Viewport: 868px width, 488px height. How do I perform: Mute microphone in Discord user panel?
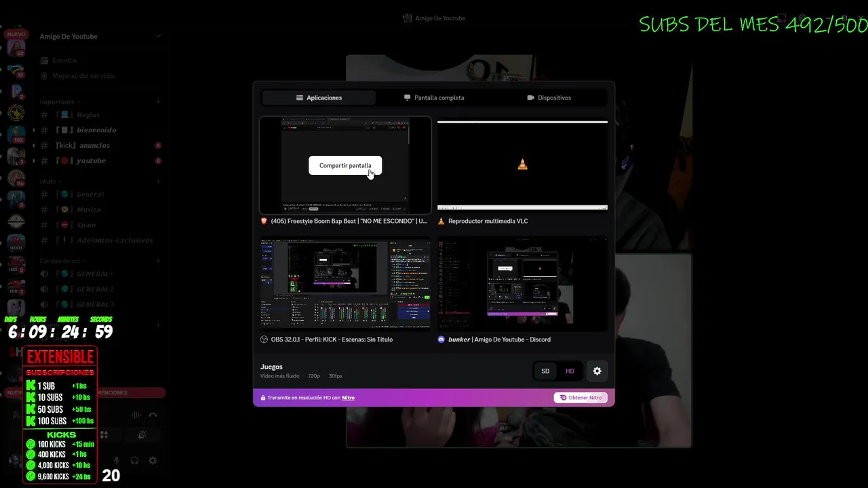tap(117, 460)
